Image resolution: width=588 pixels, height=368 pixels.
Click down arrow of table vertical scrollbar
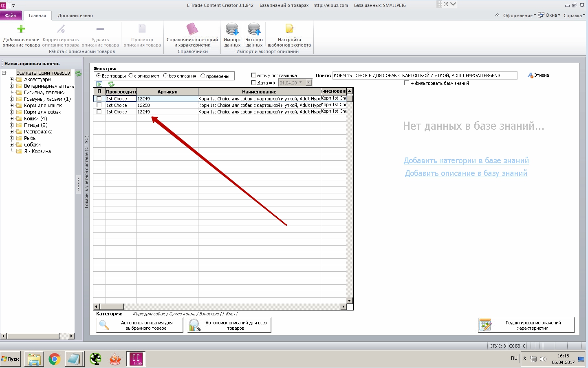350,301
